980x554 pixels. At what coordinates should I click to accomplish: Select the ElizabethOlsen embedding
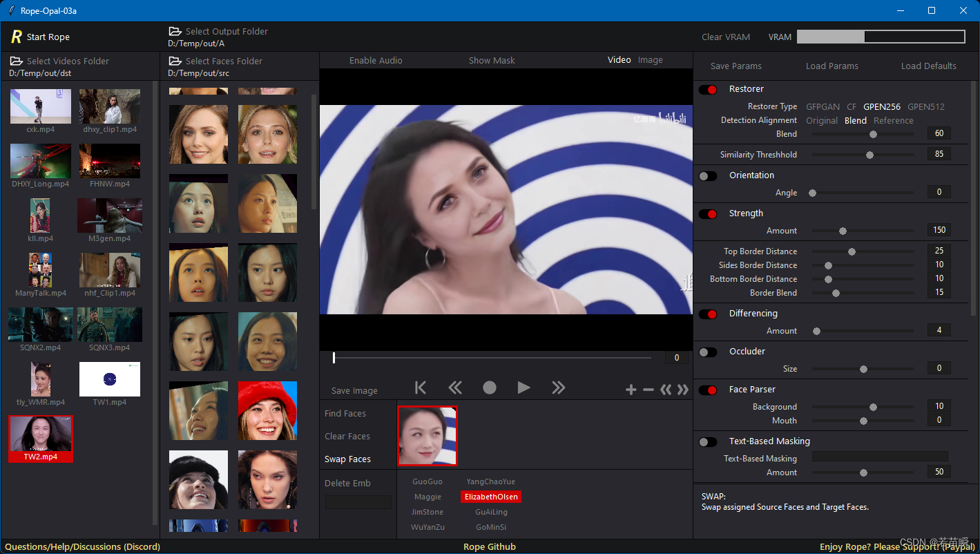point(491,497)
